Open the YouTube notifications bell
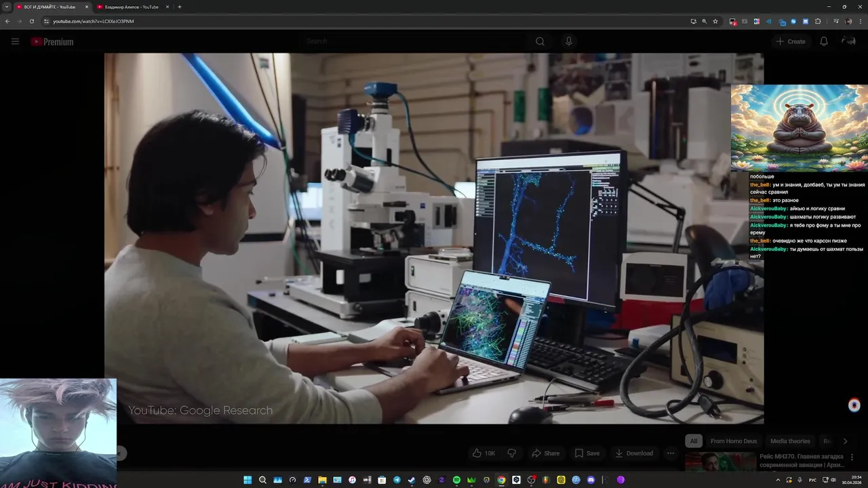Image resolution: width=868 pixels, height=488 pixels. click(824, 41)
